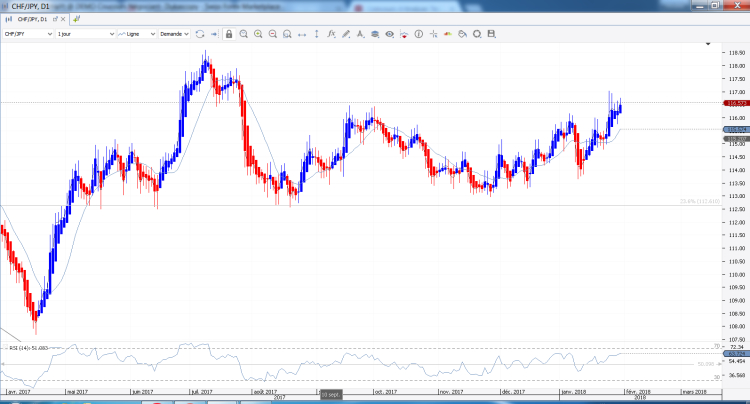Click the 'mars 2018' time axis label

(695, 392)
